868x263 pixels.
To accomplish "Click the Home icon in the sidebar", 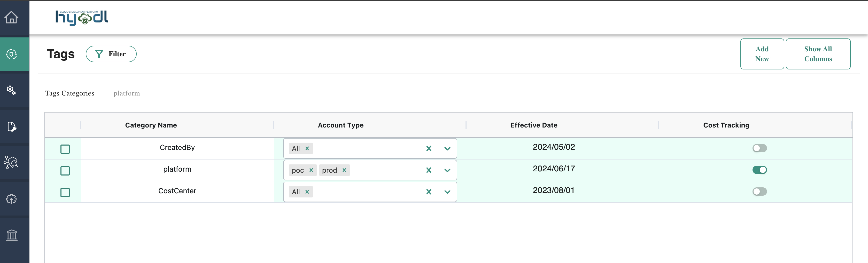I will [x=11, y=18].
